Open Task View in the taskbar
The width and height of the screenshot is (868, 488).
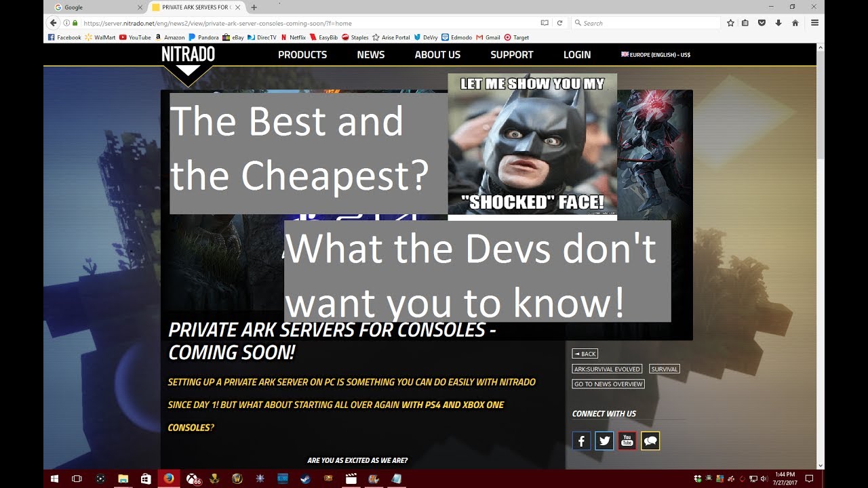77,479
